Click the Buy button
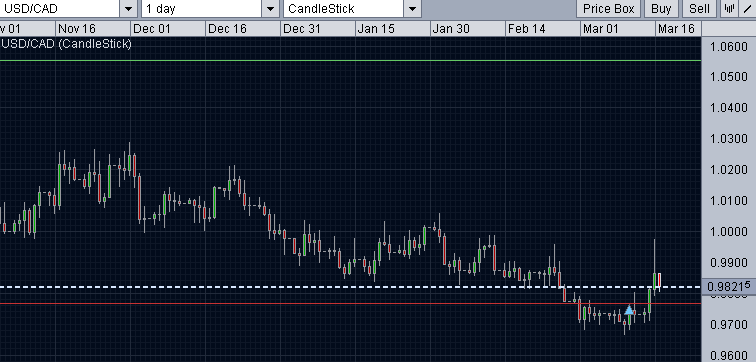This screenshot has width=756, height=362. tap(661, 9)
